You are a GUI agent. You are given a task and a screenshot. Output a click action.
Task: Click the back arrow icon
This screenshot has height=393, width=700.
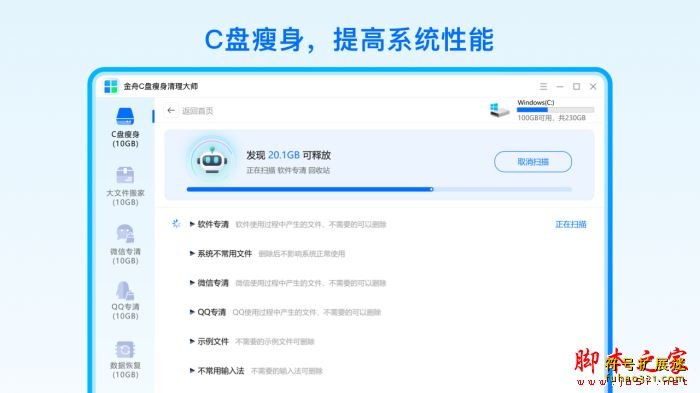(171, 110)
